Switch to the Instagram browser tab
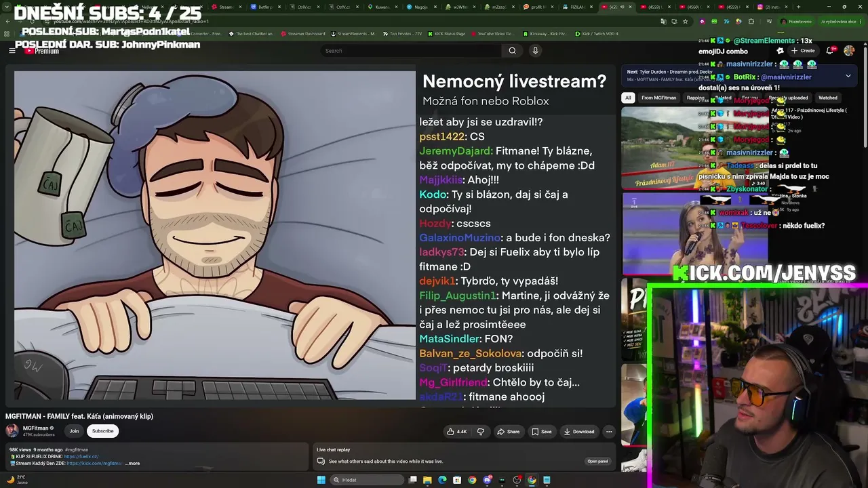Image resolution: width=868 pixels, height=488 pixels. tap(770, 7)
